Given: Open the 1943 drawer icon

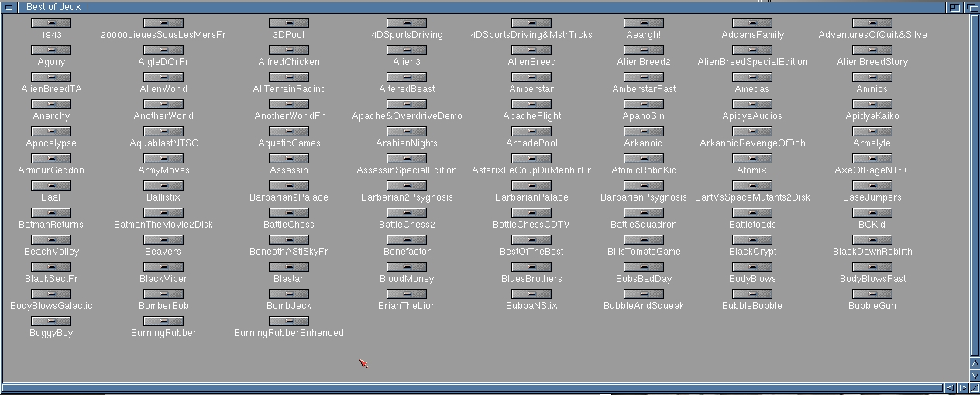Looking at the screenshot, I should click(51, 23).
